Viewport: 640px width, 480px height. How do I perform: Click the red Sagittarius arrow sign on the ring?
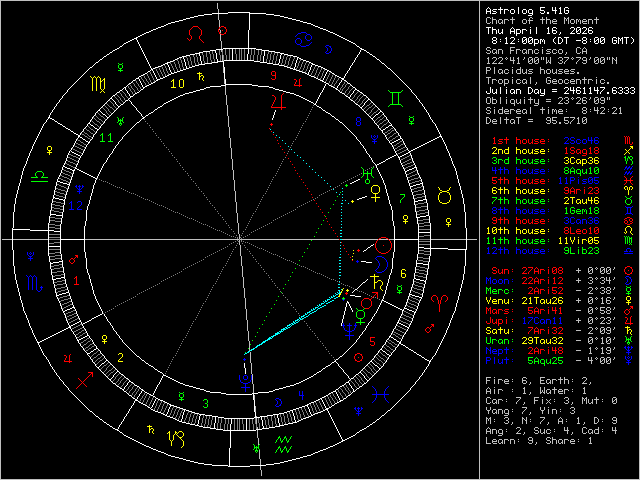click(84, 380)
